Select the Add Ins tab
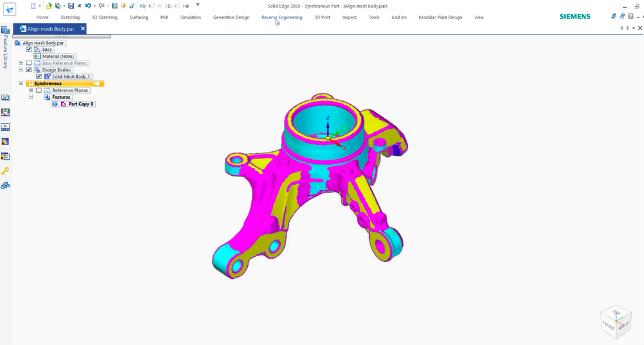 (399, 17)
